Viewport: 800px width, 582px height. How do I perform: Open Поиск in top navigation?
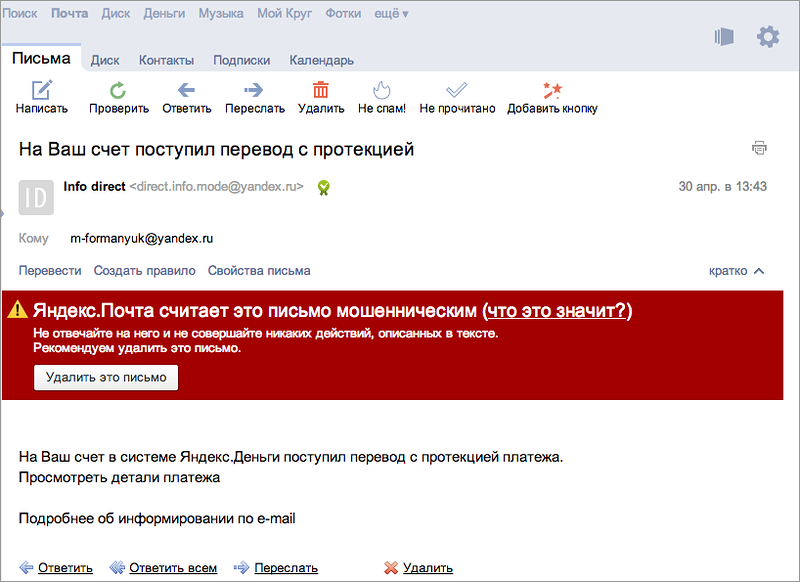coord(19,13)
